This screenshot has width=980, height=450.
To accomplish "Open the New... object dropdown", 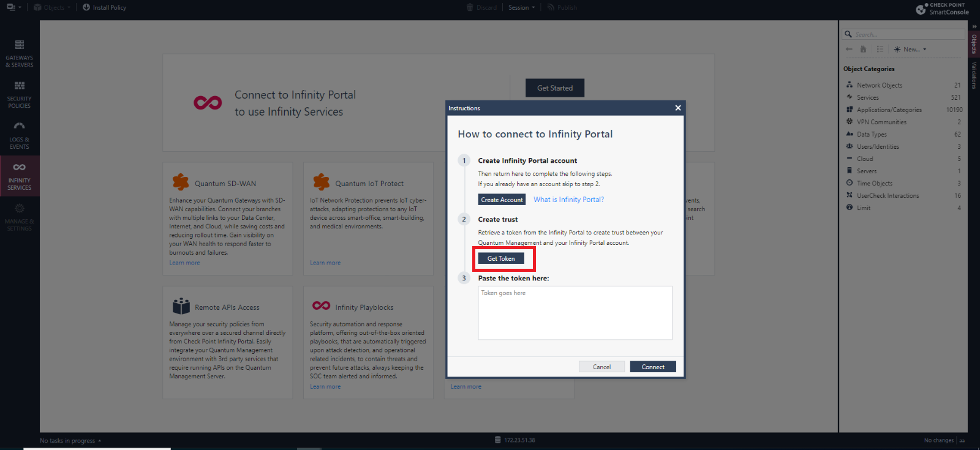I will coord(910,49).
